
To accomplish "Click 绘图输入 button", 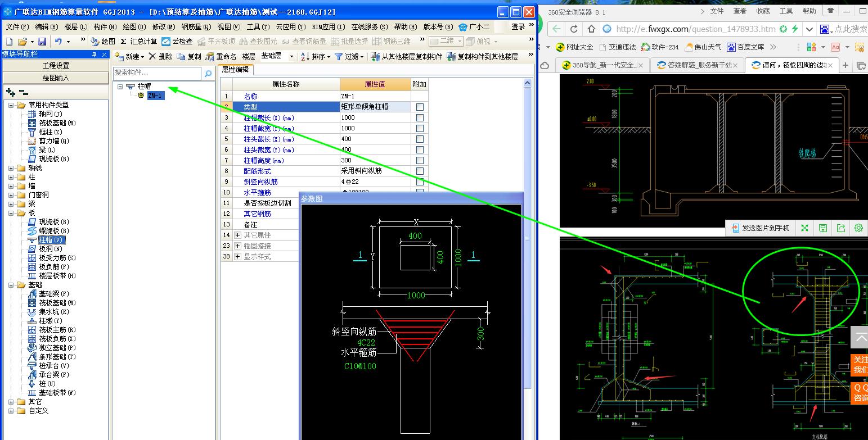I will 56,78.
